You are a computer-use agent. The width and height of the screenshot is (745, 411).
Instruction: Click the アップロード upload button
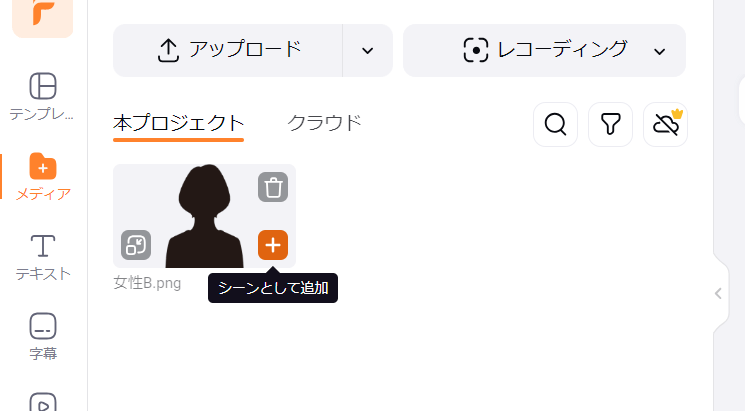click(228, 50)
